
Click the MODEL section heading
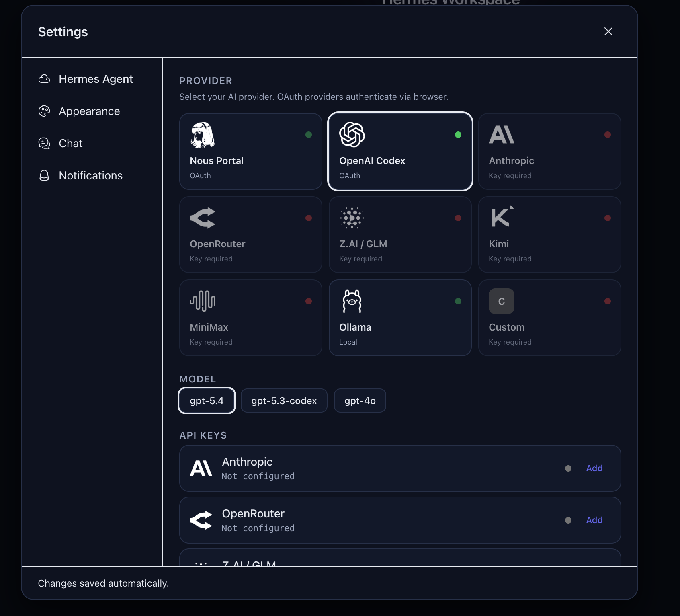point(198,379)
